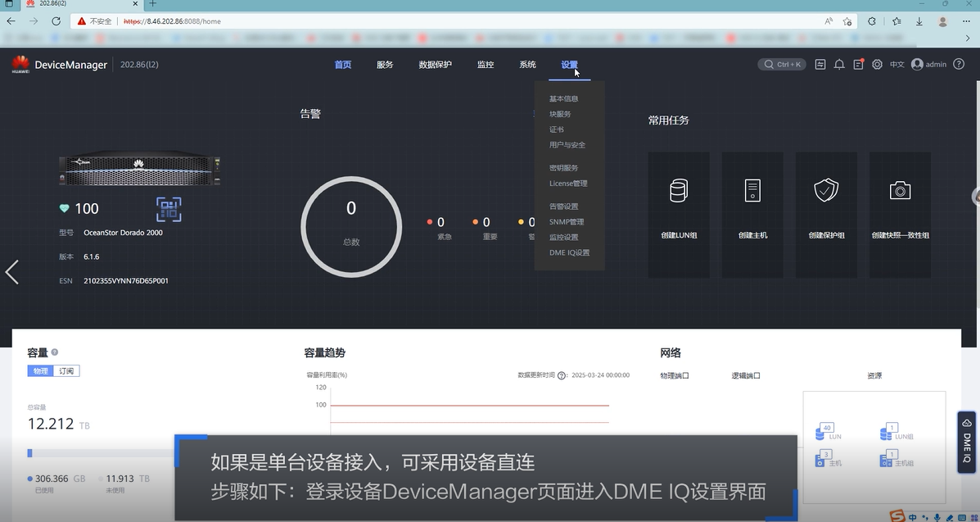
Task: Click the create protection group shield icon
Action: (826, 190)
